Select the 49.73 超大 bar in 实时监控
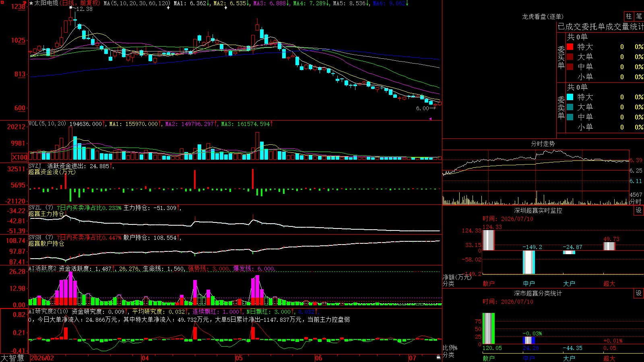 (609, 246)
